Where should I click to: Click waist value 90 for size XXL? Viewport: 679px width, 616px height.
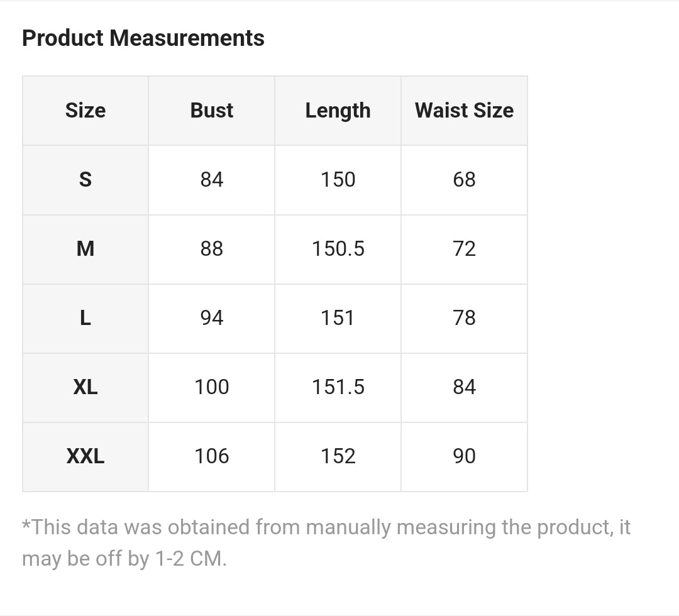point(464,456)
